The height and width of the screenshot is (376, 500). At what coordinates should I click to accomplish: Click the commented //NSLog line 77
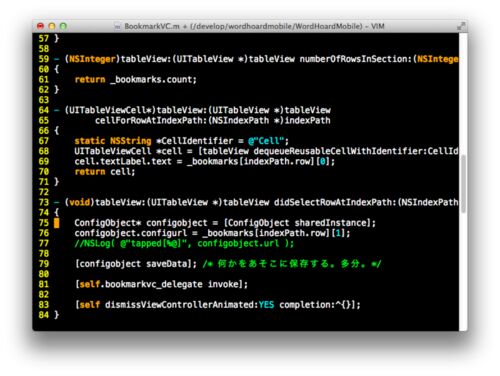(x=184, y=244)
